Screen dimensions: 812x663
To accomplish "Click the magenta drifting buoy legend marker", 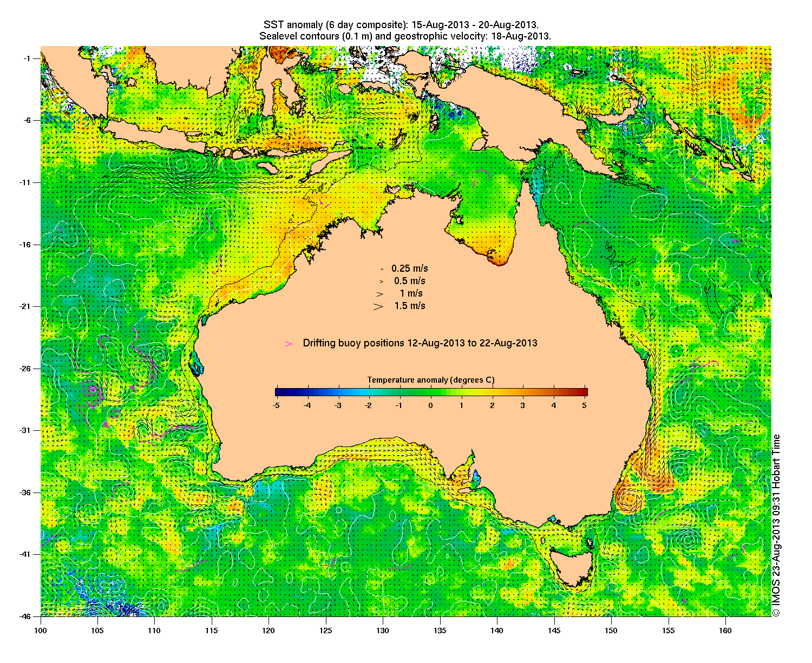I will click(289, 344).
